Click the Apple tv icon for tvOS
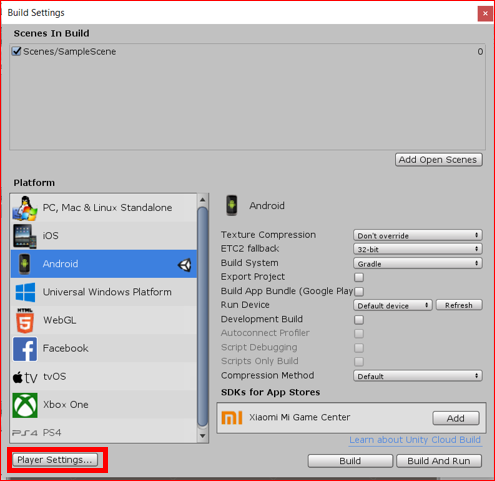Viewport: 495px width, 481px height. (x=25, y=377)
